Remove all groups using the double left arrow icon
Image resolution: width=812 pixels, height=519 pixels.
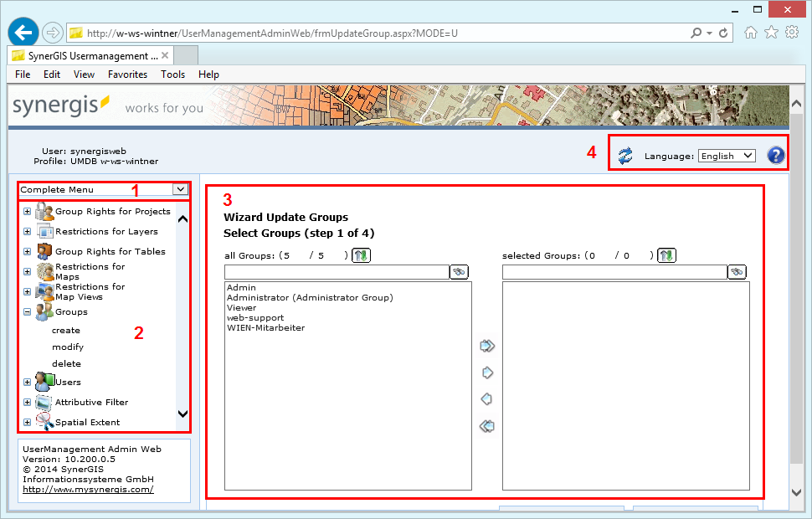(x=487, y=425)
